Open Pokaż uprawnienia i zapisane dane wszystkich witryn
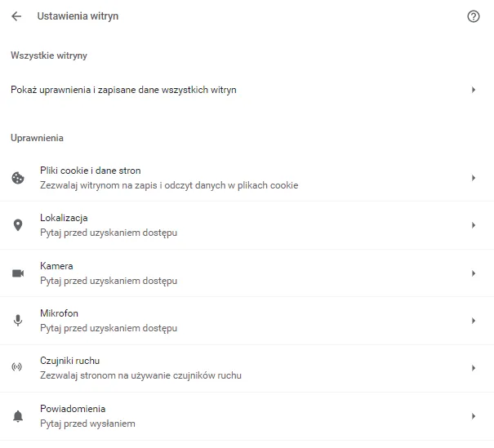 click(x=123, y=90)
